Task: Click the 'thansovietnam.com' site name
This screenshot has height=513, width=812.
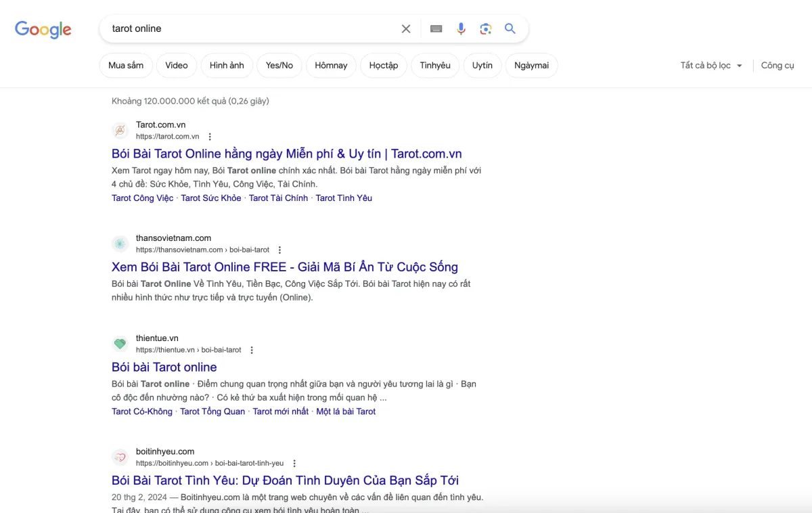Action: (x=173, y=238)
